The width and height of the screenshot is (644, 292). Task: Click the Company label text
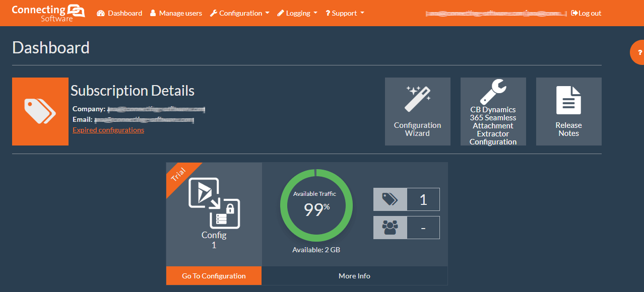[x=89, y=109]
